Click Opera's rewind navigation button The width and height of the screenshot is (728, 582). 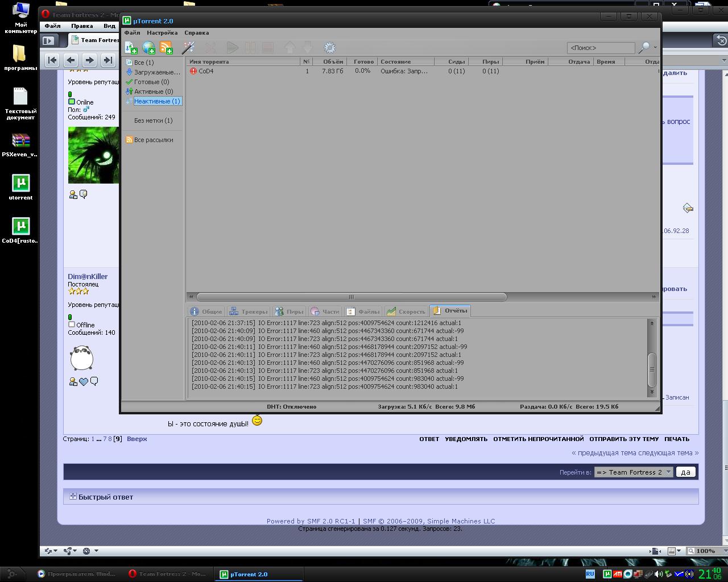pos(52,60)
